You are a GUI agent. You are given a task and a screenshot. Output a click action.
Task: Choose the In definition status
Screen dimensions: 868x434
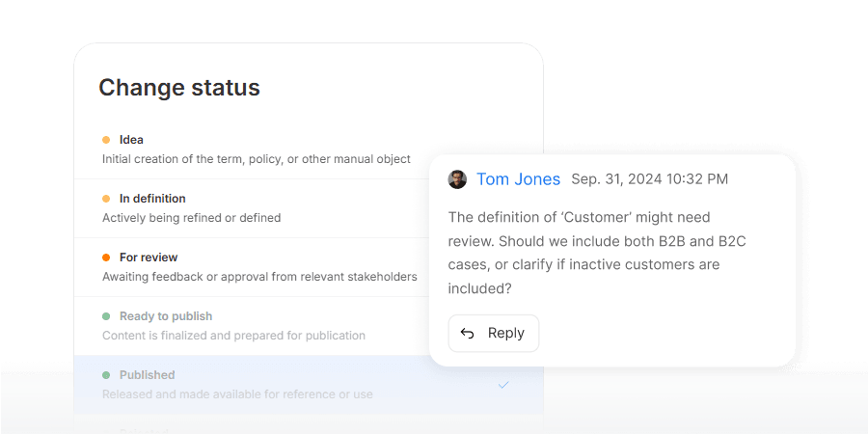coord(152,199)
